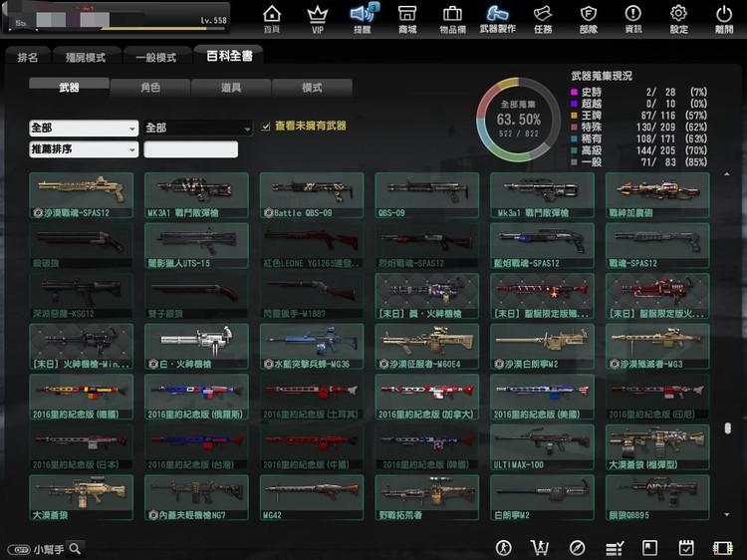Open the 商城 shop icon
Viewport: 747px width, 560px height.
pyautogui.click(x=407, y=19)
